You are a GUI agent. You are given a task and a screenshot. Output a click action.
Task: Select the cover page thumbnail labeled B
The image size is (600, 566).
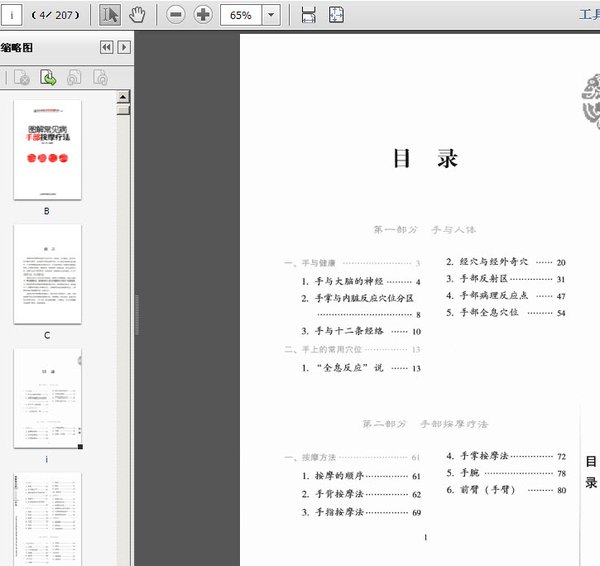click(47, 150)
